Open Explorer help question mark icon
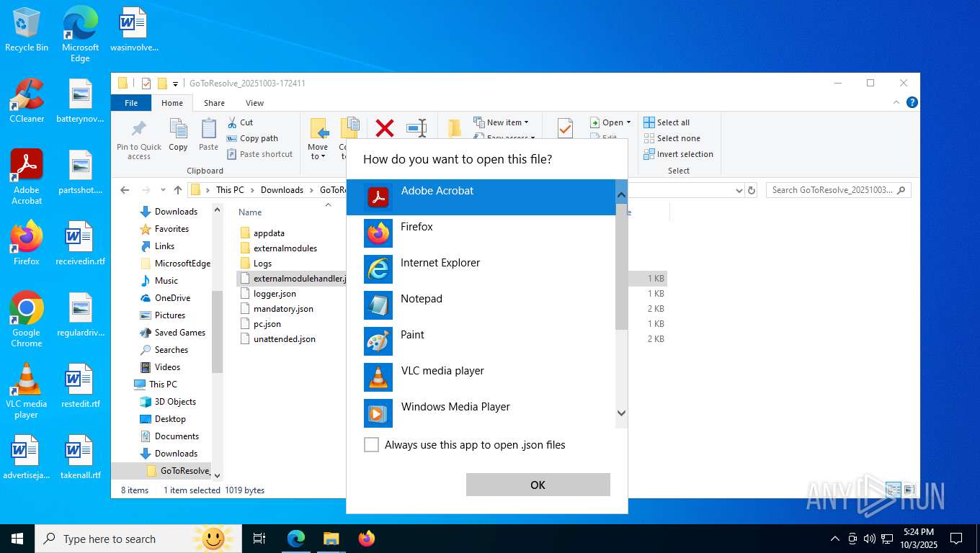Image resolution: width=980 pixels, height=553 pixels. pos(912,103)
